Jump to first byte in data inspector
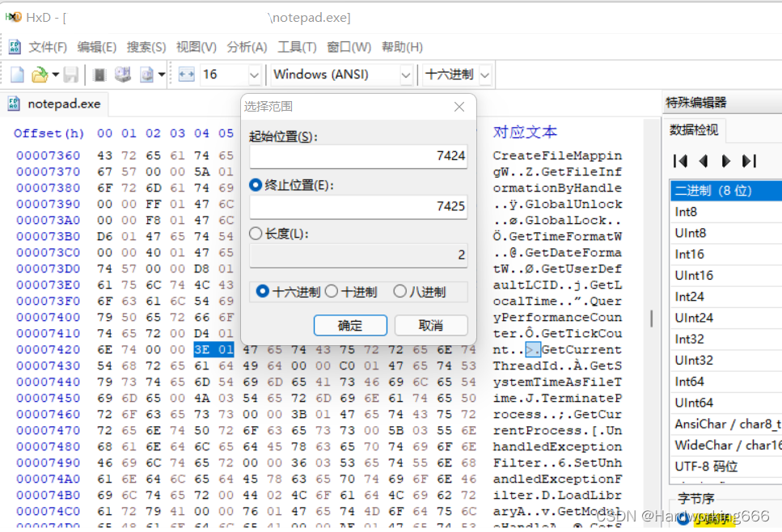 [x=680, y=161]
